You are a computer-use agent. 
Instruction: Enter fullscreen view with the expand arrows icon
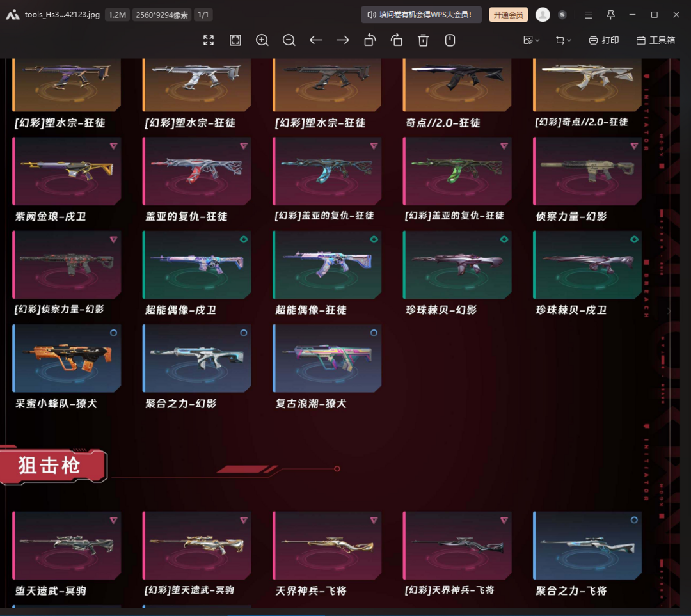coord(209,40)
